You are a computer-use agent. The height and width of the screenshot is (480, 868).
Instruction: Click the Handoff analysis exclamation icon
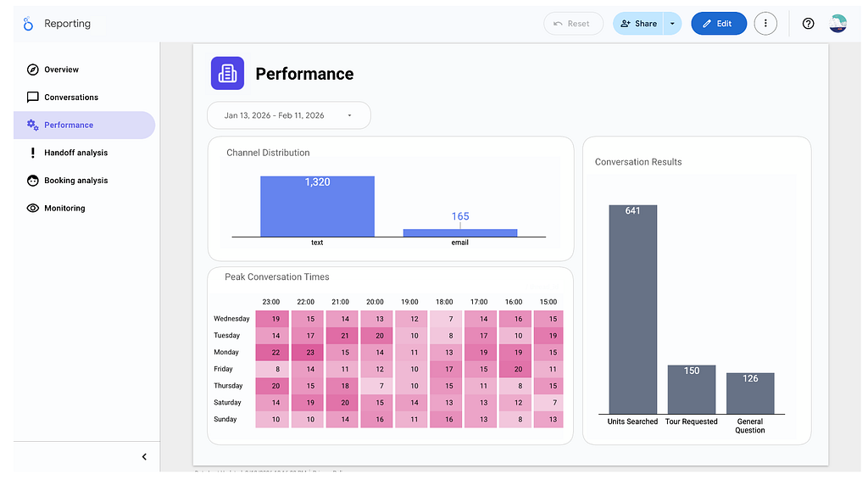pos(33,153)
